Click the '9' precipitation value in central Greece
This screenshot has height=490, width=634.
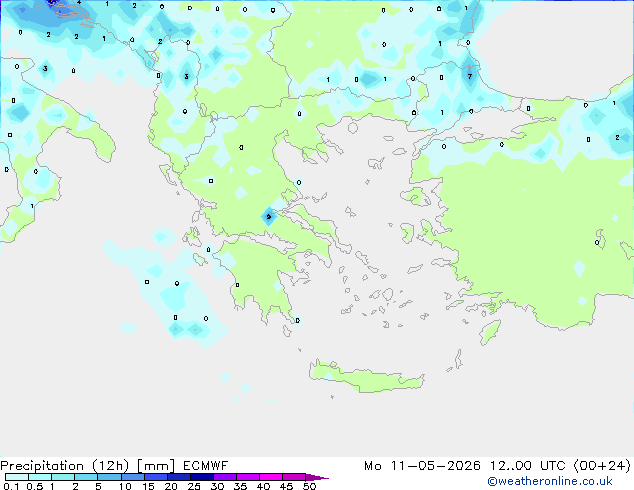tap(268, 217)
